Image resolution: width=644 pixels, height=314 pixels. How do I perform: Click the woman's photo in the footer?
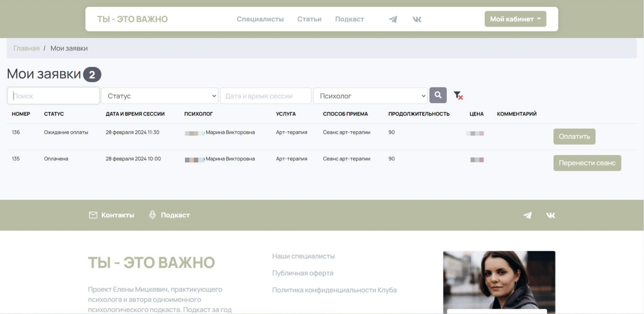point(499,282)
